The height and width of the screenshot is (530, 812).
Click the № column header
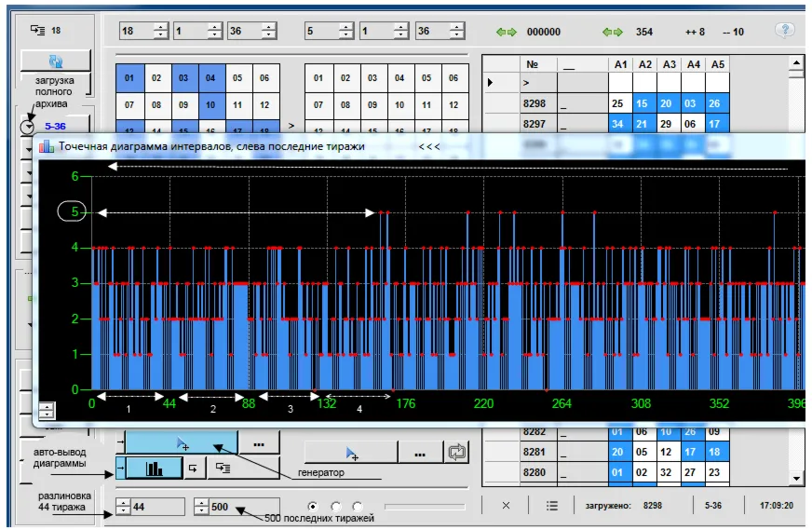coord(537,64)
